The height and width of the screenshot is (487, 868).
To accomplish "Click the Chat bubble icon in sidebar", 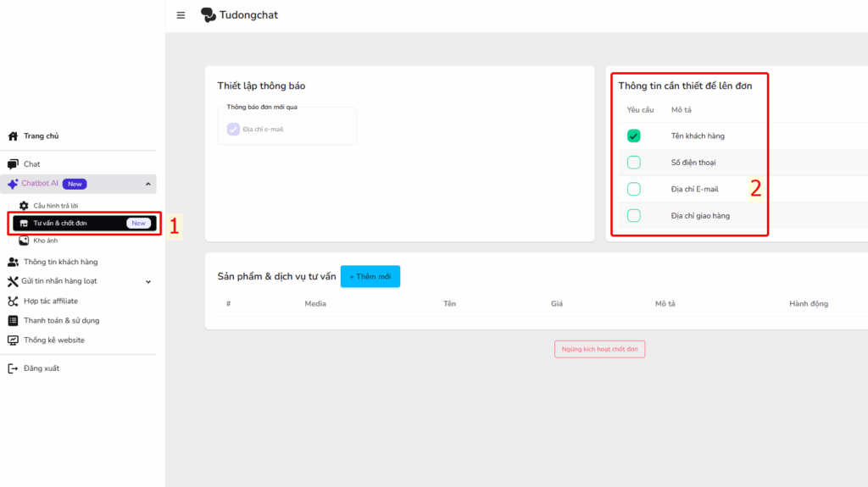I will [x=13, y=163].
